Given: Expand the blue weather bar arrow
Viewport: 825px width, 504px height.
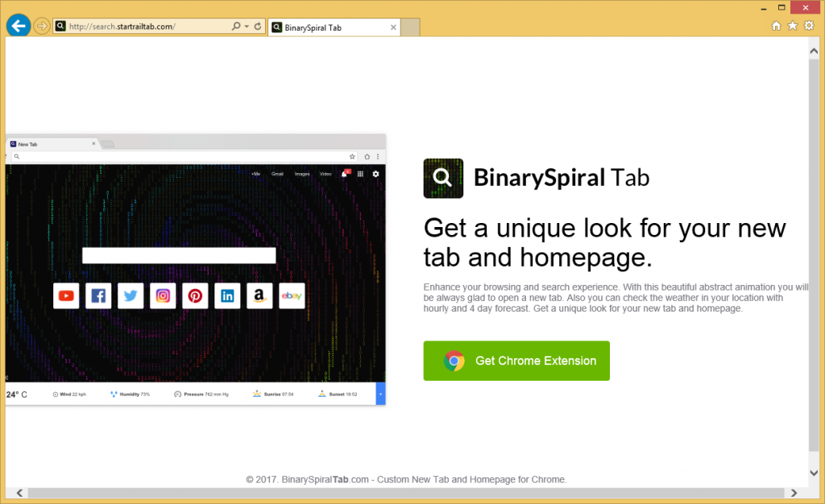Looking at the screenshot, I should click(380, 395).
